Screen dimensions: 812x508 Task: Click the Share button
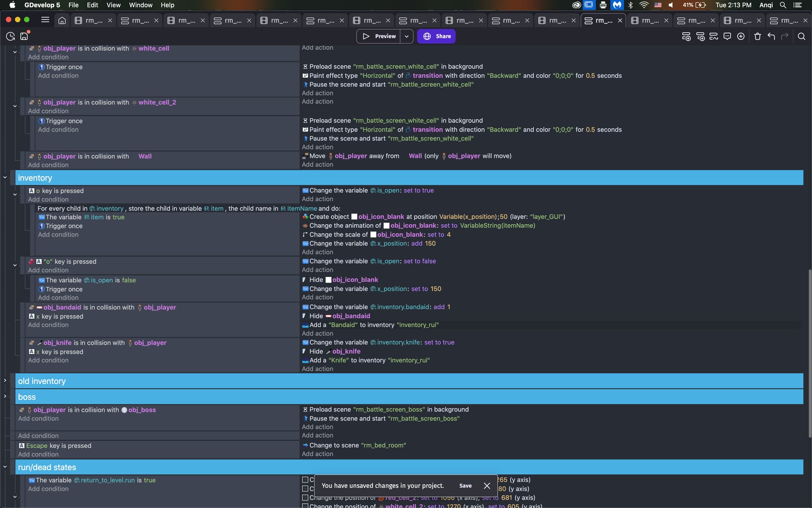click(436, 36)
